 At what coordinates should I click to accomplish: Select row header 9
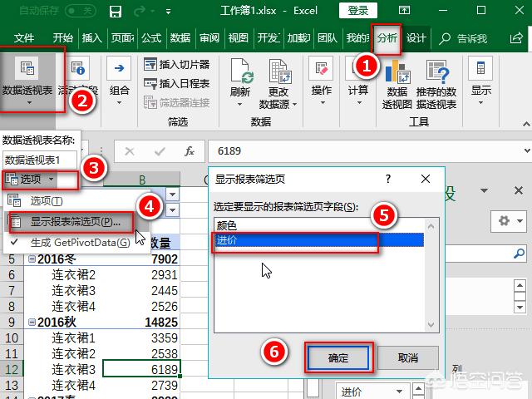pyautogui.click(x=12, y=322)
